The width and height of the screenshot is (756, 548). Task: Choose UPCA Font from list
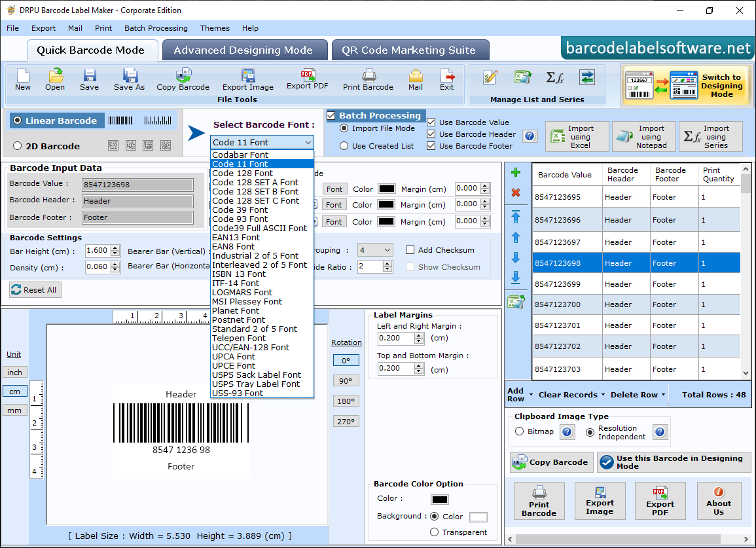pyautogui.click(x=262, y=356)
